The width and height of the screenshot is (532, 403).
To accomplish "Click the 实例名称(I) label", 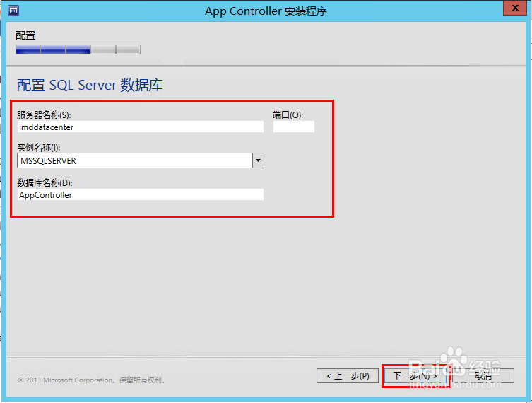I will point(39,148).
